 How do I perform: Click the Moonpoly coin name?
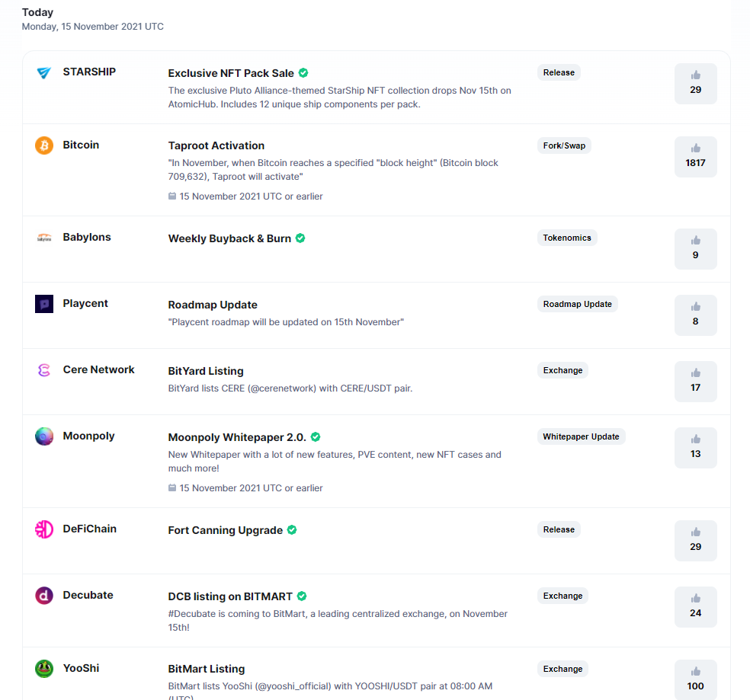[88, 436]
